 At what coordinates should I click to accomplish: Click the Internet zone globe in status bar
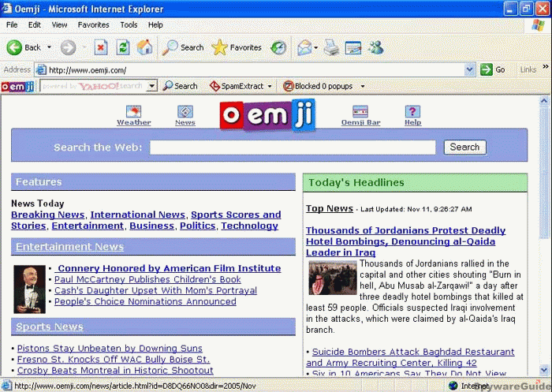coord(453,386)
